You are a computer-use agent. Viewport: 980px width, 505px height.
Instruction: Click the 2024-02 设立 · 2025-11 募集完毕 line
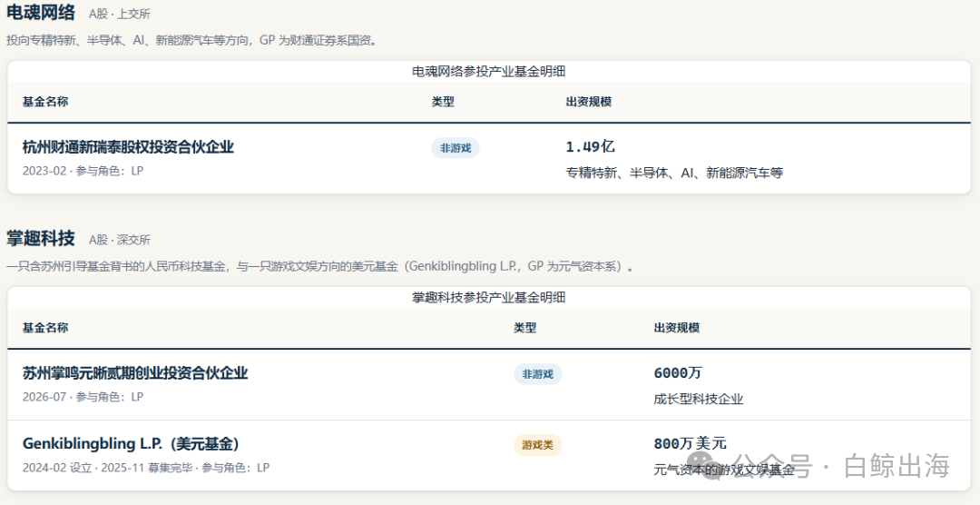click(x=145, y=468)
